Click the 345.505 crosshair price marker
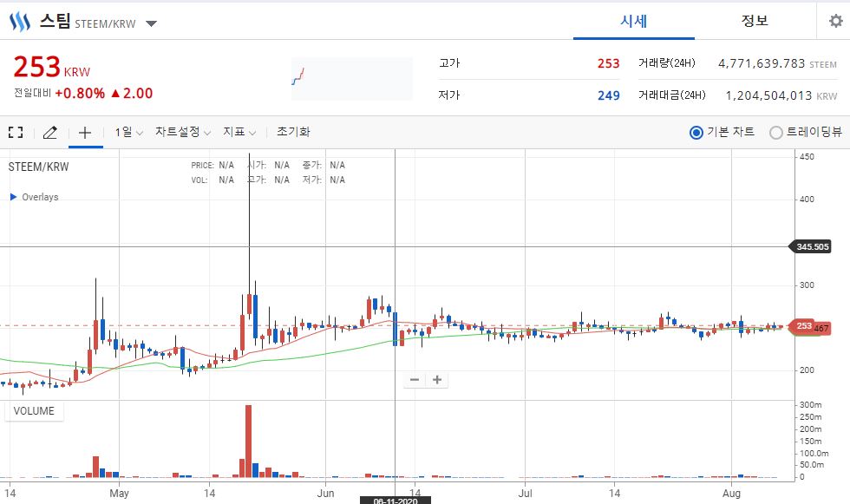 tap(812, 246)
